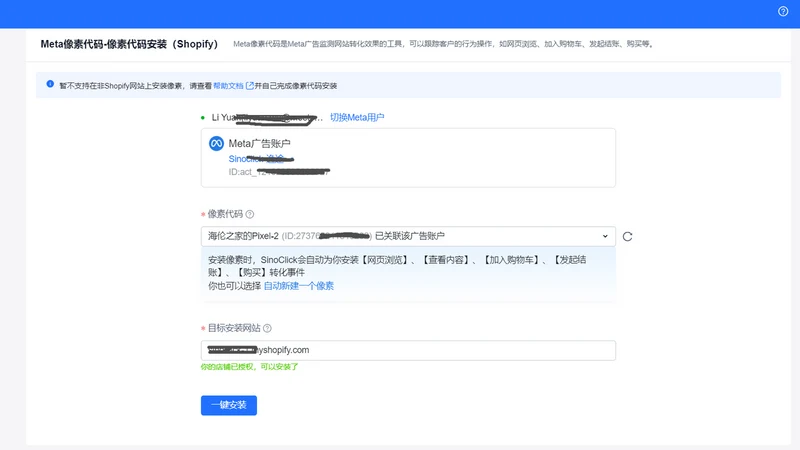Viewport: 800px width, 450px height.
Task: Click the green status dot before Li Yuan
Action: click(x=203, y=118)
